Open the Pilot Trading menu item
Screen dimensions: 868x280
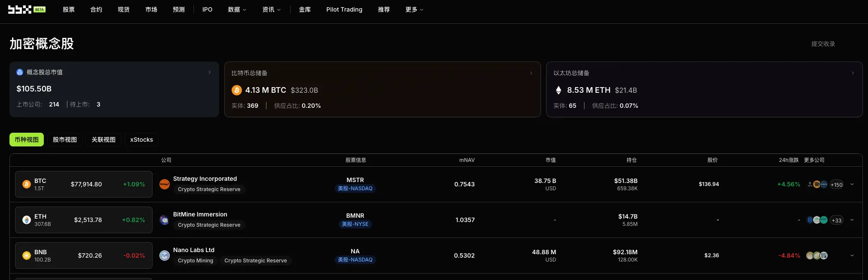pyautogui.click(x=344, y=9)
